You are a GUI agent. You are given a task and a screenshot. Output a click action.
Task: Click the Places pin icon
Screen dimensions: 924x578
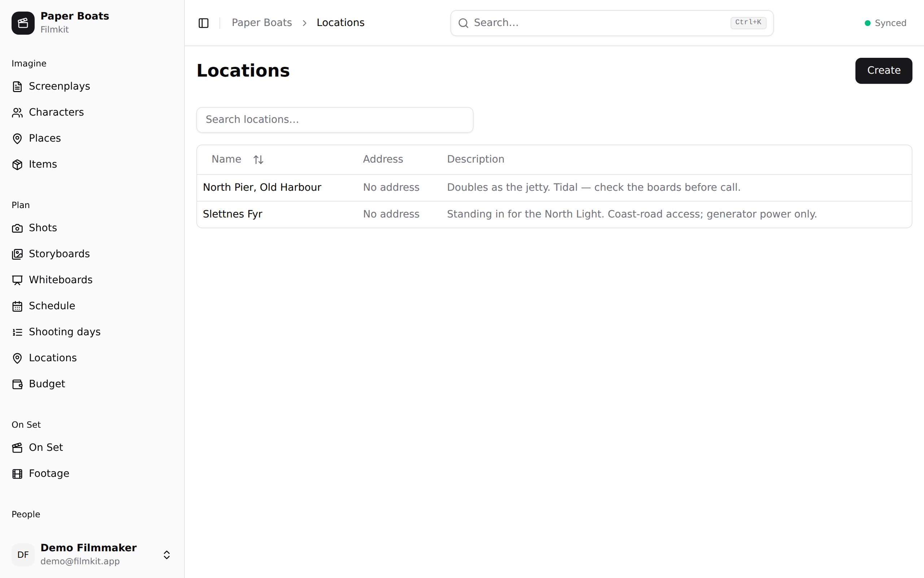tap(17, 138)
